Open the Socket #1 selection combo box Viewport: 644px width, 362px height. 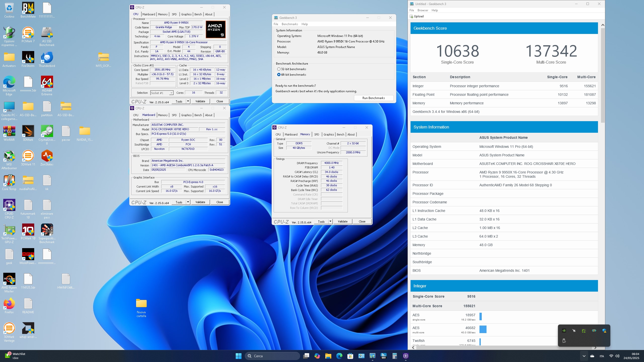coord(162,93)
